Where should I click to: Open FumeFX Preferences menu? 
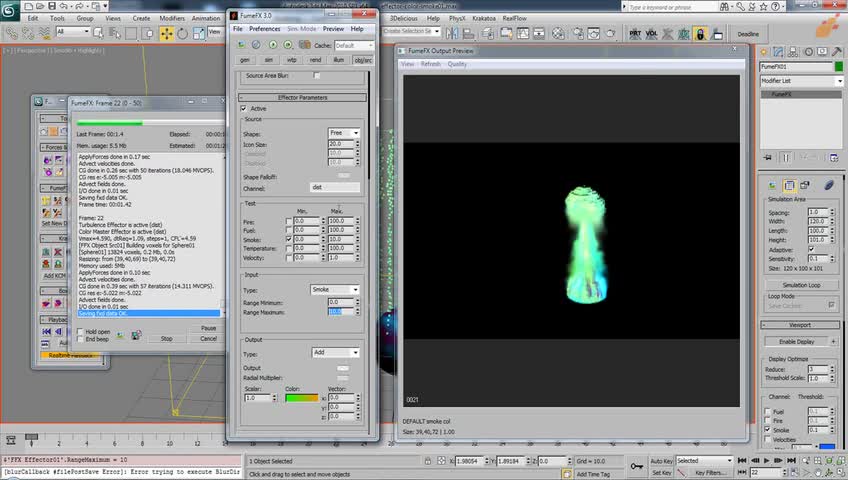(264, 29)
